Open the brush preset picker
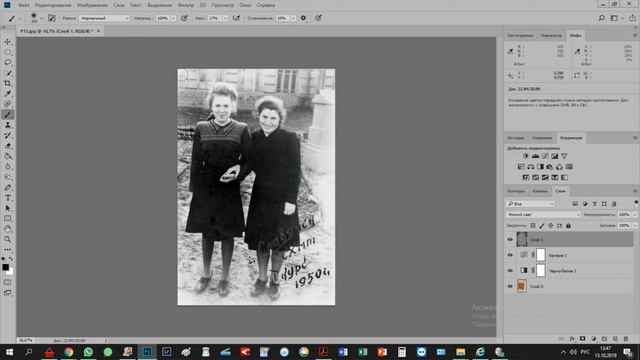 tap(36, 18)
